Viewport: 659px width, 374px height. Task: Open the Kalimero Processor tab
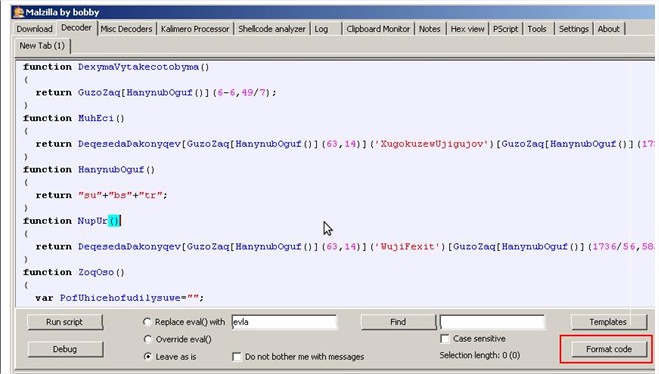click(195, 29)
